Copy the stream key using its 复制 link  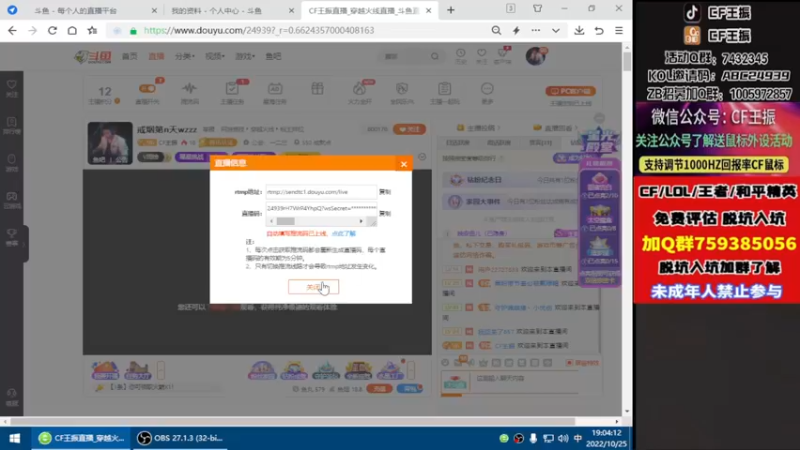click(385, 213)
